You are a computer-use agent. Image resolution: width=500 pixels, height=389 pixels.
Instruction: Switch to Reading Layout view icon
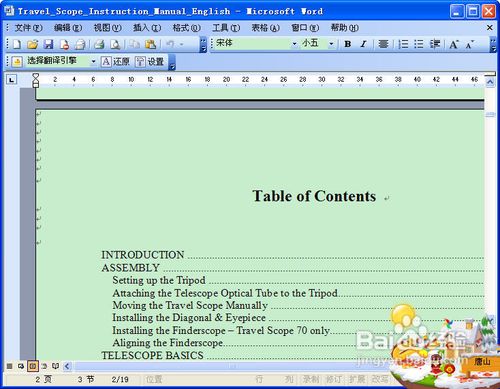tap(55, 366)
